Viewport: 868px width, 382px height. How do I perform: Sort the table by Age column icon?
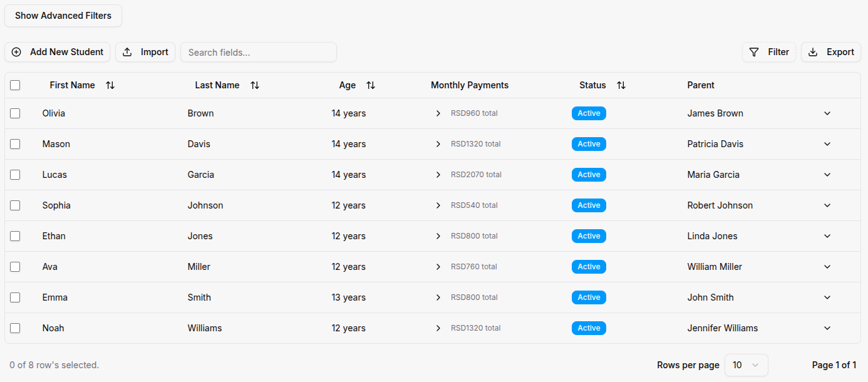pyautogui.click(x=371, y=85)
